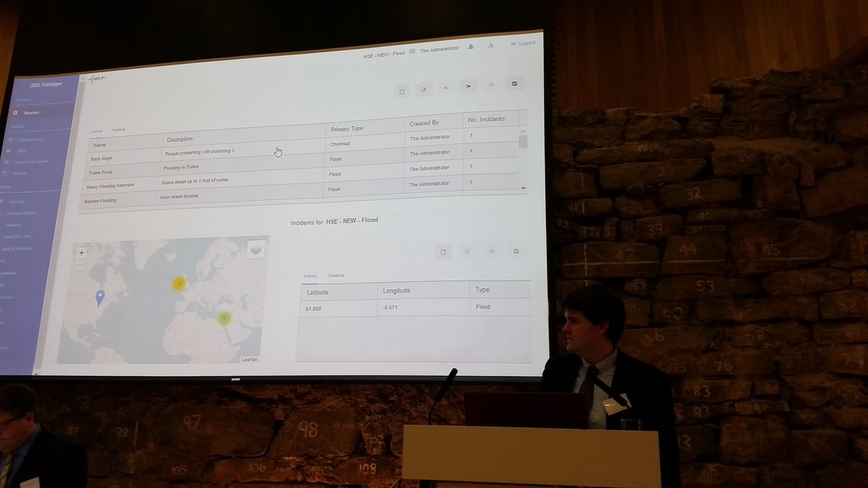Click the dark checkbox icon in the incidents toolbar
The image size is (868, 488).
pos(516,251)
